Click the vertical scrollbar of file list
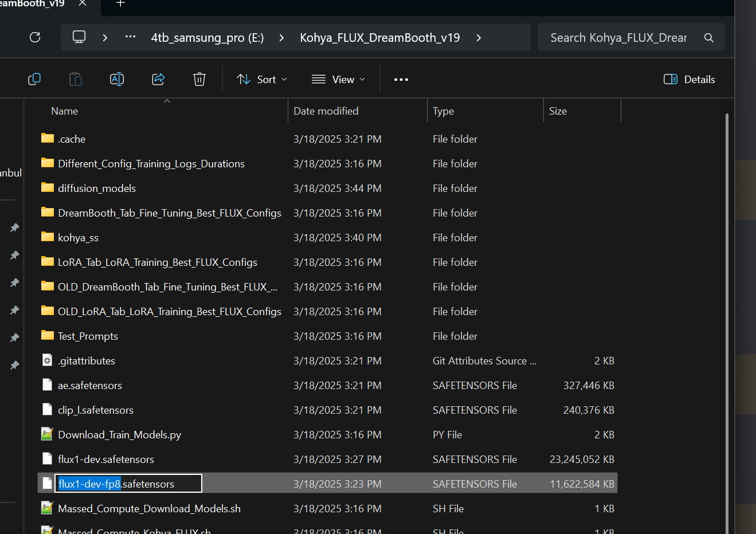Viewport: 756px width, 534px height. 727,321
